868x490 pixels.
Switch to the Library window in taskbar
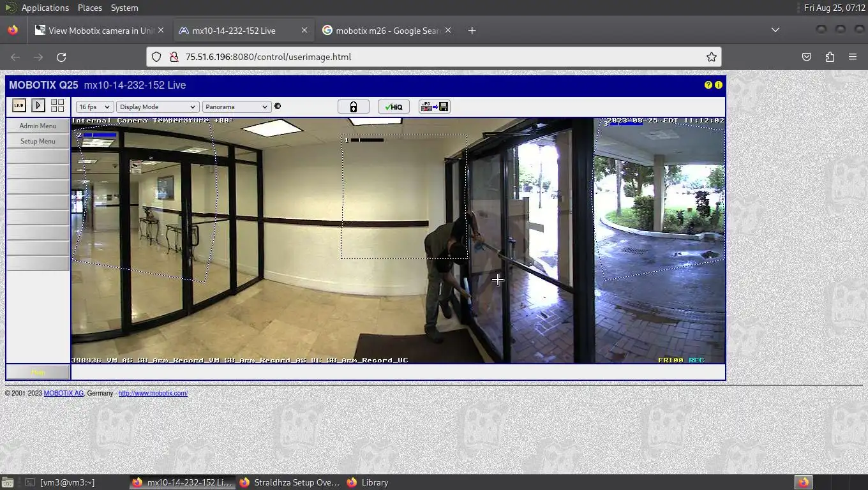coord(368,482)
